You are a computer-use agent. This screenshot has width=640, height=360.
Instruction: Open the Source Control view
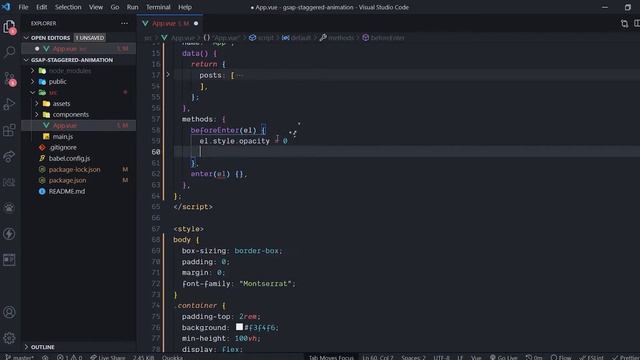pos(9,78)
